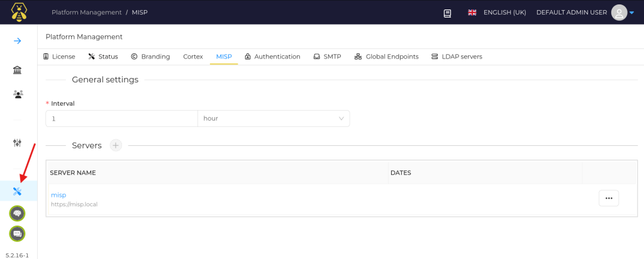
Task: Open the users group icon in sidebar
Action: (18, 94)
